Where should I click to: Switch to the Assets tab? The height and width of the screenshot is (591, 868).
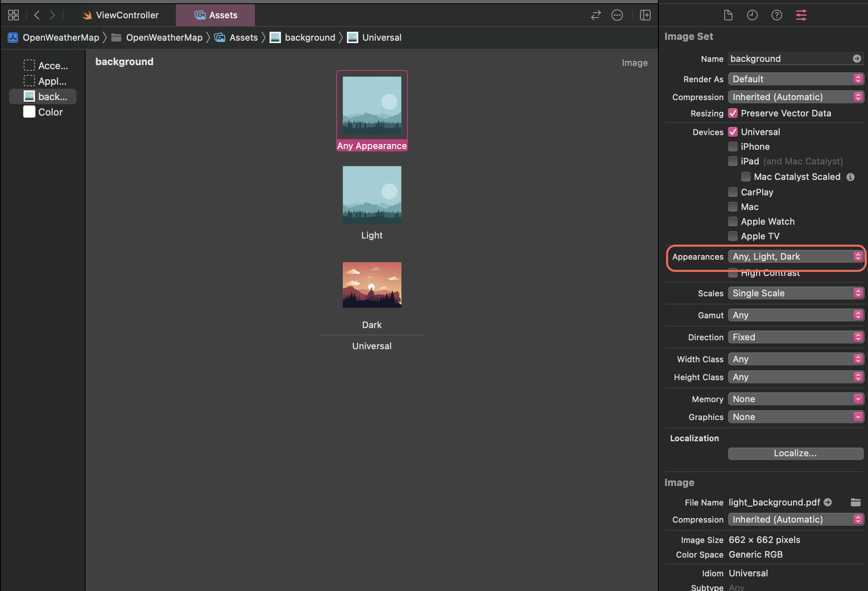click(216, 15)
